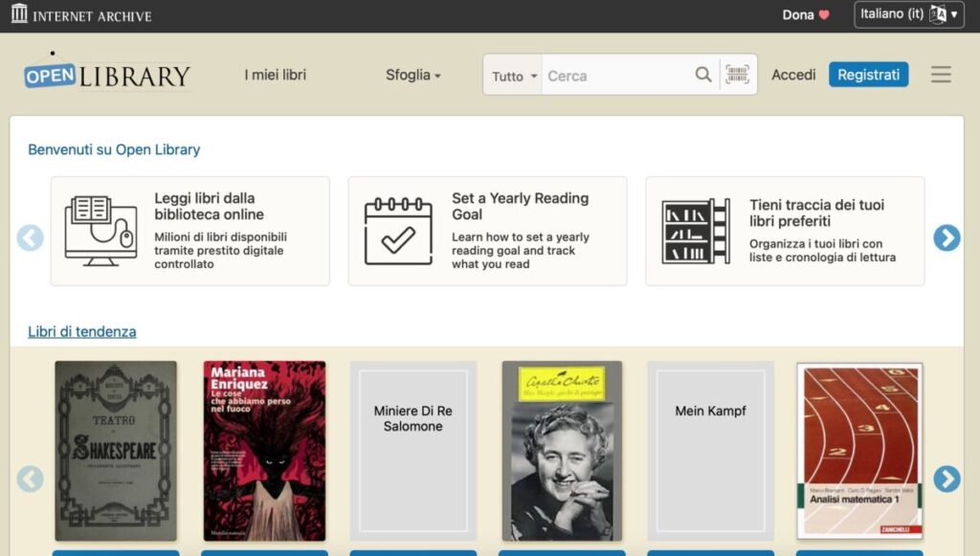The image size is (980, 556).
Task: Open the barcode scanner icon
Action: [737, 76]
